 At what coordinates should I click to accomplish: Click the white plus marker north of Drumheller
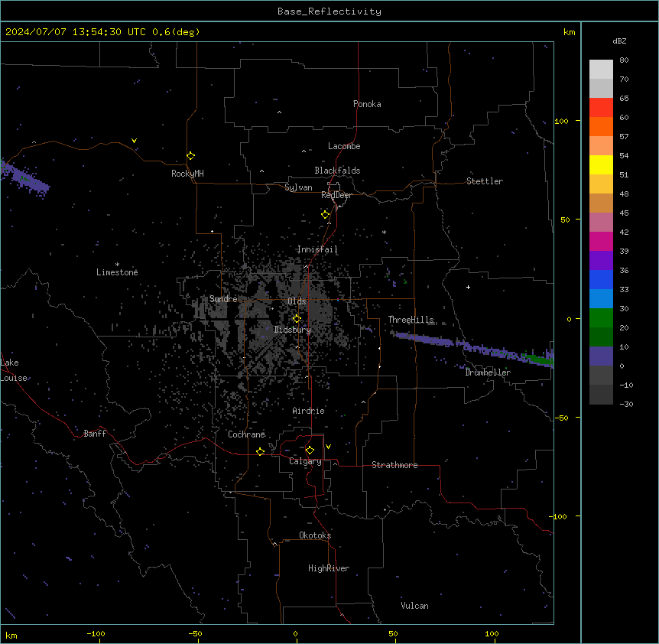click(x=468, y=287)
